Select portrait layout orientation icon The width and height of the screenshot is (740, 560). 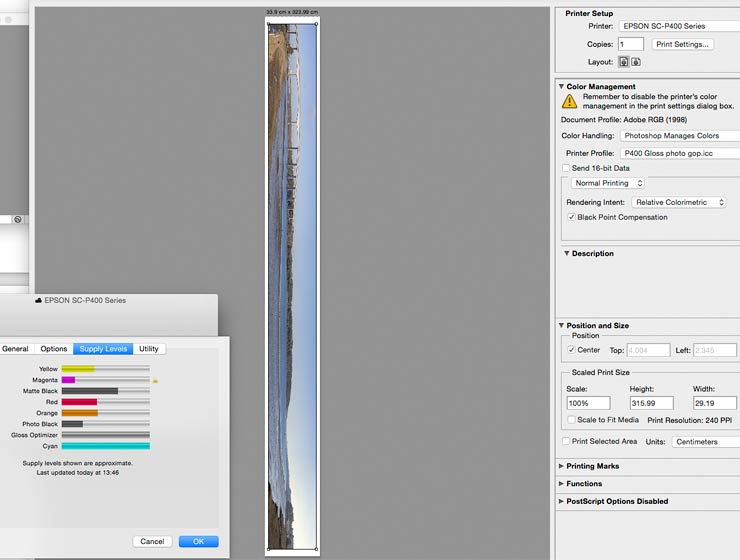pos(623,62)
